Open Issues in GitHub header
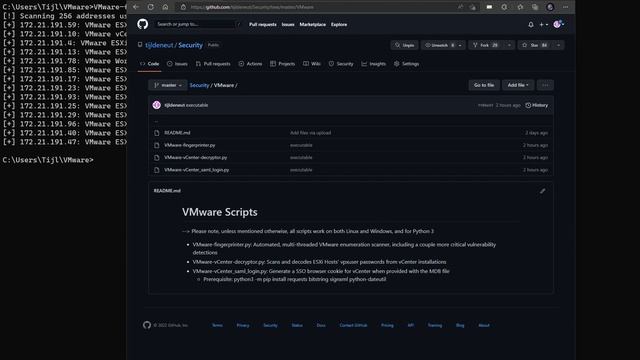Viewport: 640px width, 360px height. click(288, 24)
